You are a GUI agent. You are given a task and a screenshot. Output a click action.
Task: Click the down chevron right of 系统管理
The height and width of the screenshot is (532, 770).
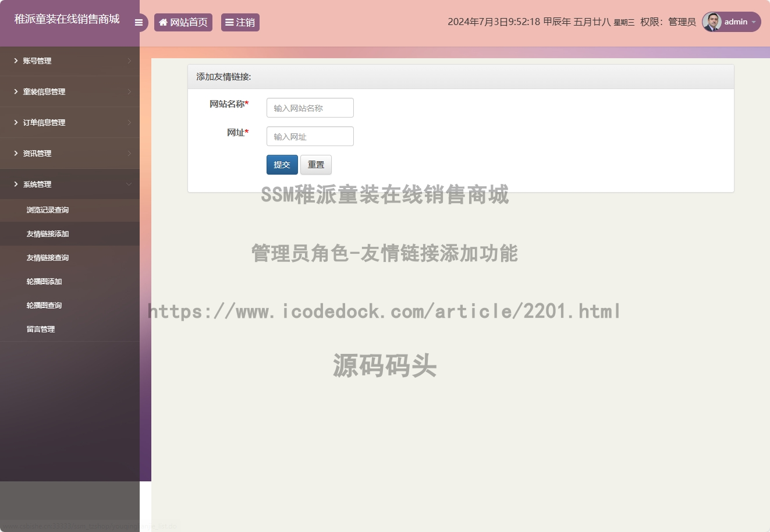pos(129,184)
